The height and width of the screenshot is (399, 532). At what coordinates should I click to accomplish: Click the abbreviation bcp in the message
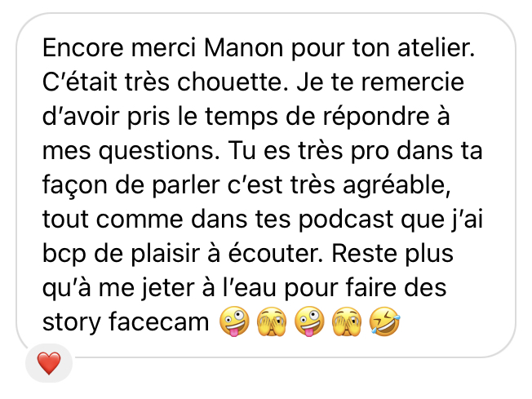[x=64, y=254]
